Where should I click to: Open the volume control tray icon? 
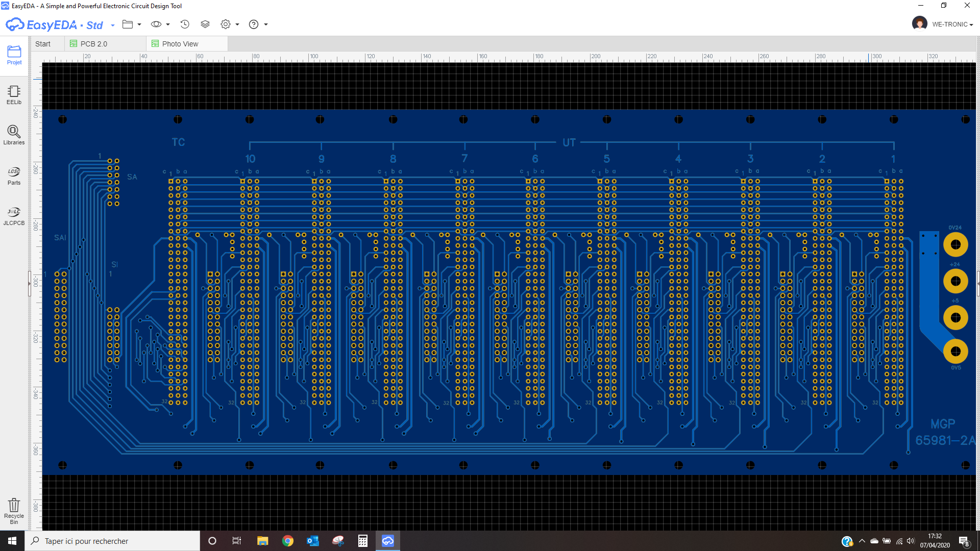(x=911, y=541)
